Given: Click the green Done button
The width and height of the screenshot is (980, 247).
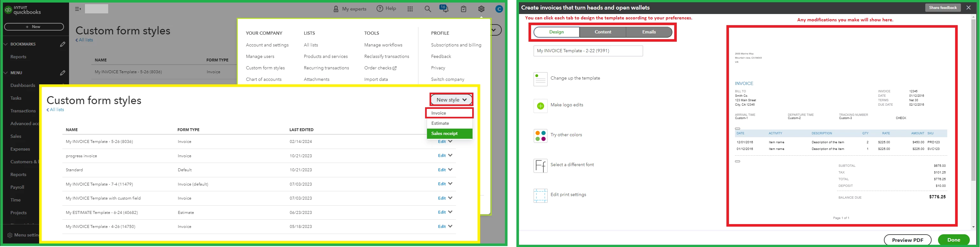Looking at the screenshot, I should (x=954, y=240).
